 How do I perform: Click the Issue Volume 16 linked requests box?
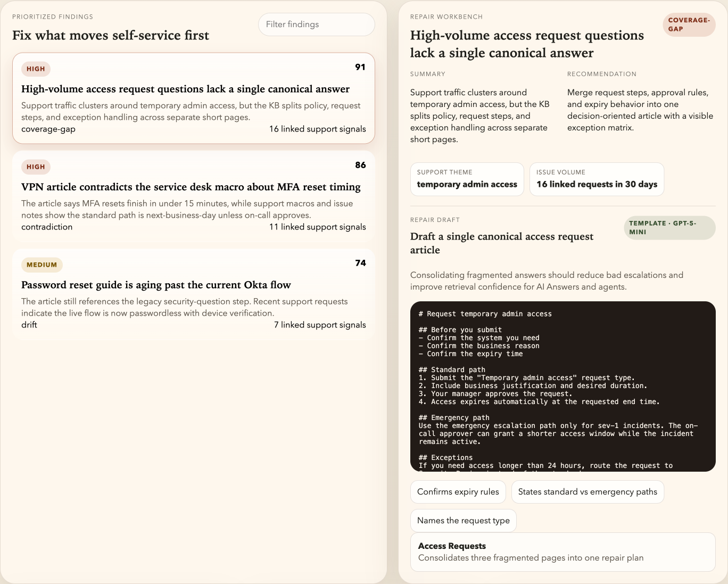(597, 179)
